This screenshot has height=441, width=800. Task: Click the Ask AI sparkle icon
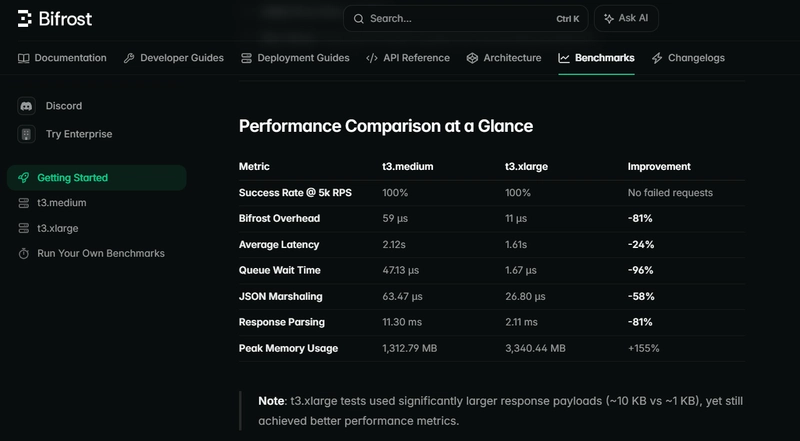point(608,19)
